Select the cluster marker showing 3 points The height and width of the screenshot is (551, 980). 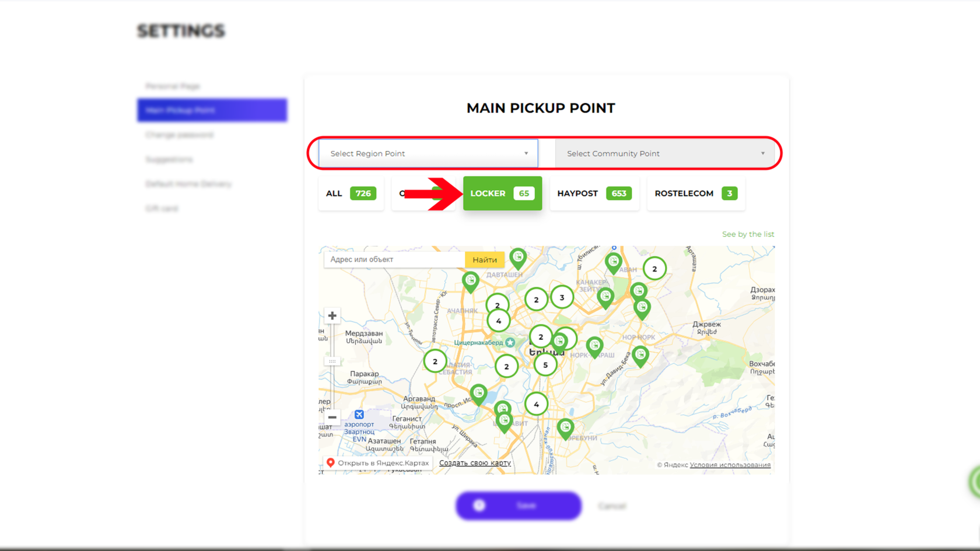[562, 297]
